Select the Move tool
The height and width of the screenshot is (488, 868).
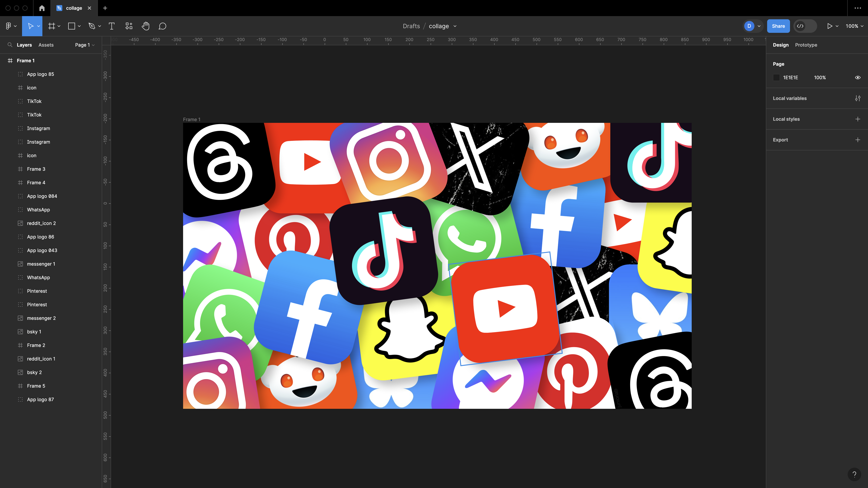(30, 26)
